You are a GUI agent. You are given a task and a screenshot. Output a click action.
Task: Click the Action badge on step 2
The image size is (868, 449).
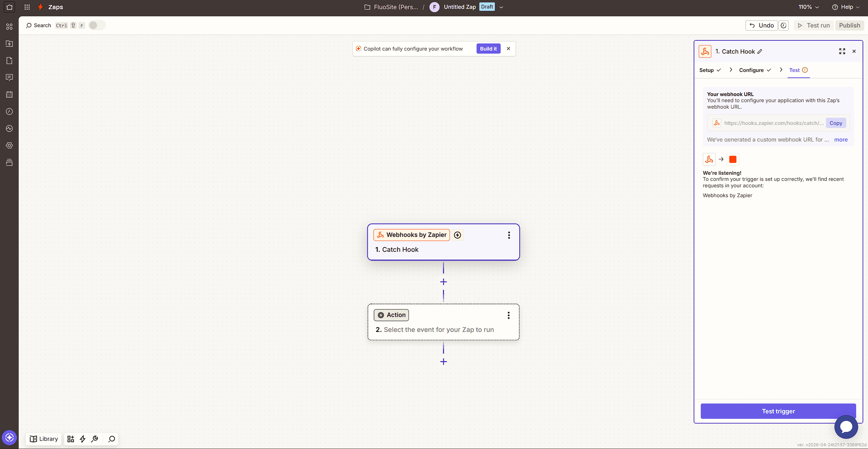pyautogui.click(x=391, y=315)
